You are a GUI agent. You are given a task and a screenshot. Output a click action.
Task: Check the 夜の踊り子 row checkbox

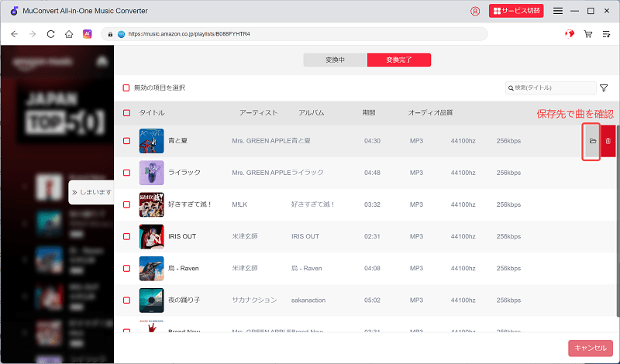point(126,300)
